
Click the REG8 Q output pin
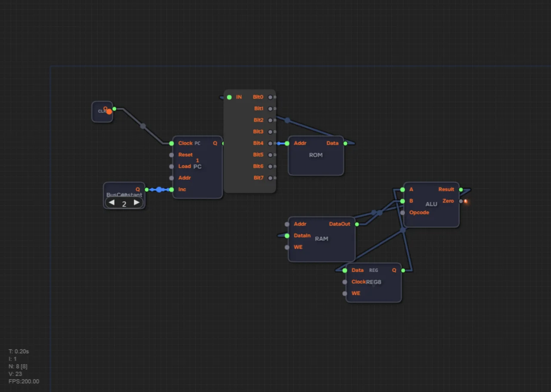point(403,270)
